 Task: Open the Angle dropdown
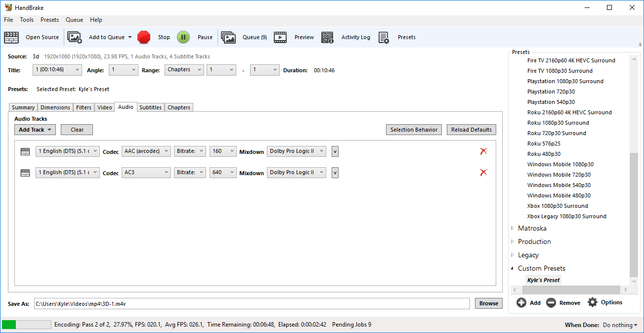coord(123,70)
